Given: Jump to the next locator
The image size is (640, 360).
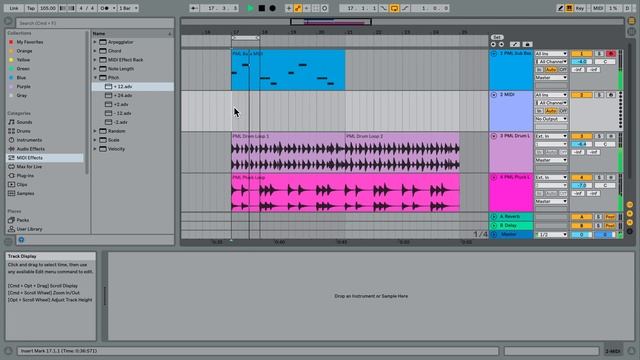Looking at the screenshot, I should [501, 44].
